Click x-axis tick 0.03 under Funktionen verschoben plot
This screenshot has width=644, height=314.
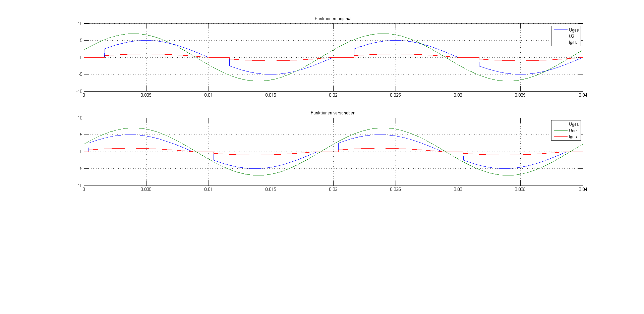tap(458, 190)
